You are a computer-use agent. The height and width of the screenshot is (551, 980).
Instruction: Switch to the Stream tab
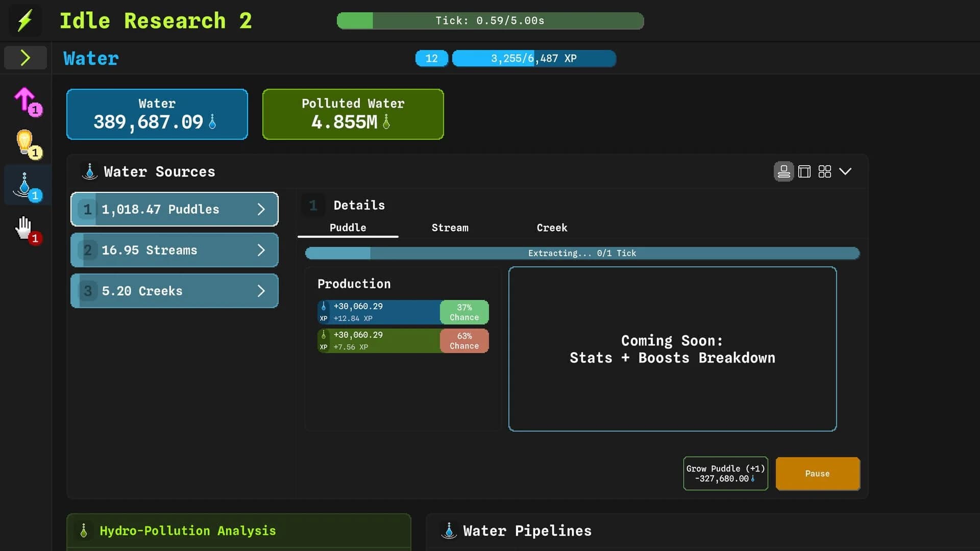coord(450,228)
